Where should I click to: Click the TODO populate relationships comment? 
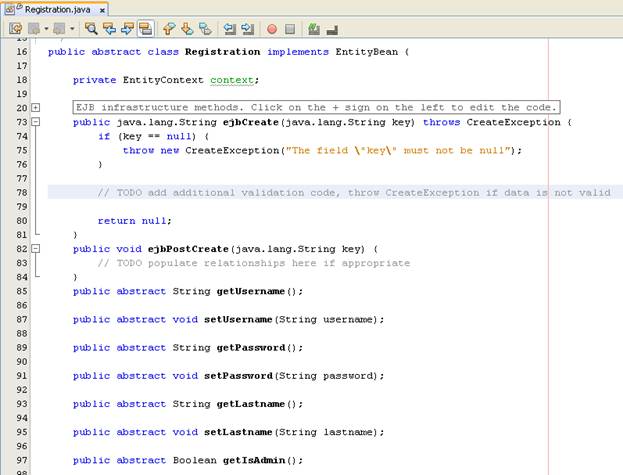click(254, 263)
